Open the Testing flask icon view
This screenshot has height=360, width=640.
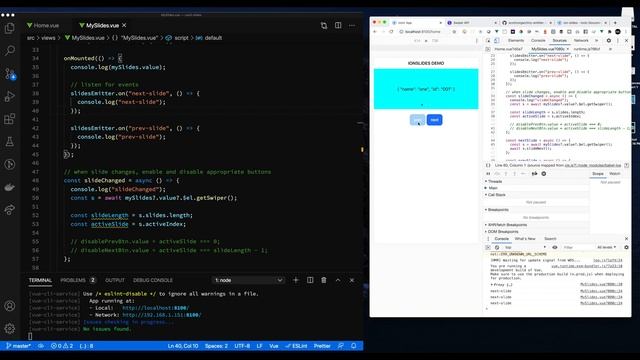point(9,142)
